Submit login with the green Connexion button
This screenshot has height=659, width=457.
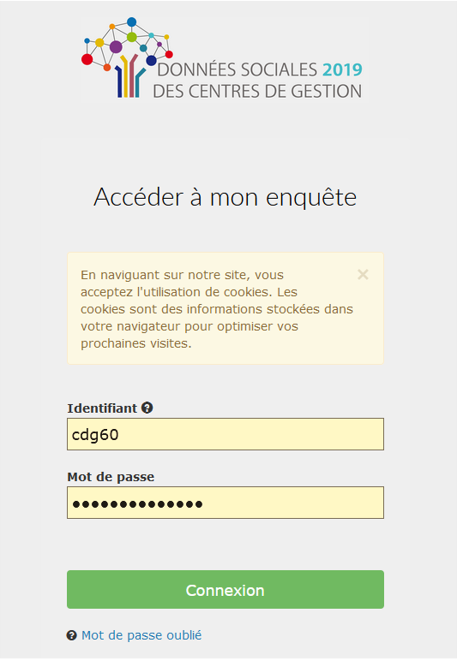(x=225, y=590)
